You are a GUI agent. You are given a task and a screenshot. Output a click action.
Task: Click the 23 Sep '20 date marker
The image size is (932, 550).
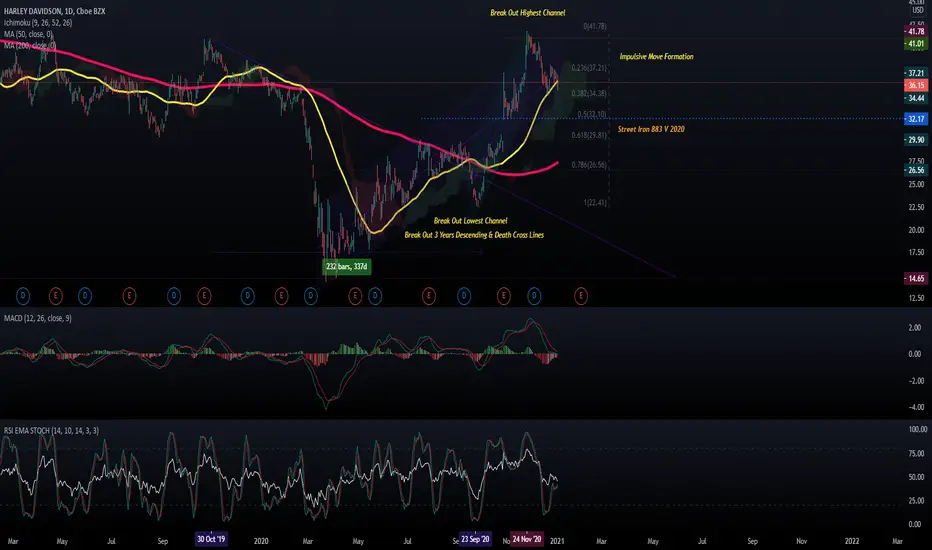tap(475, 539)
